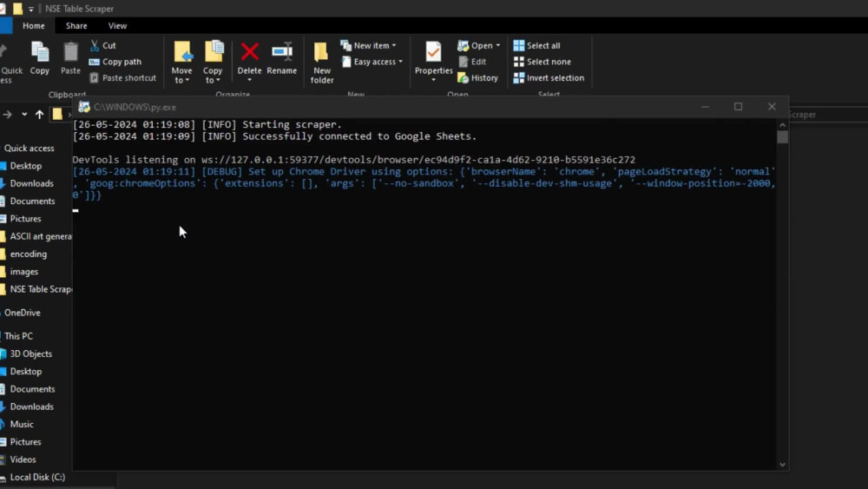The height and width of the screenshot is (489, 868).
Task: Click the console scrollbar up arrow
Action: (x=782, y=124)
